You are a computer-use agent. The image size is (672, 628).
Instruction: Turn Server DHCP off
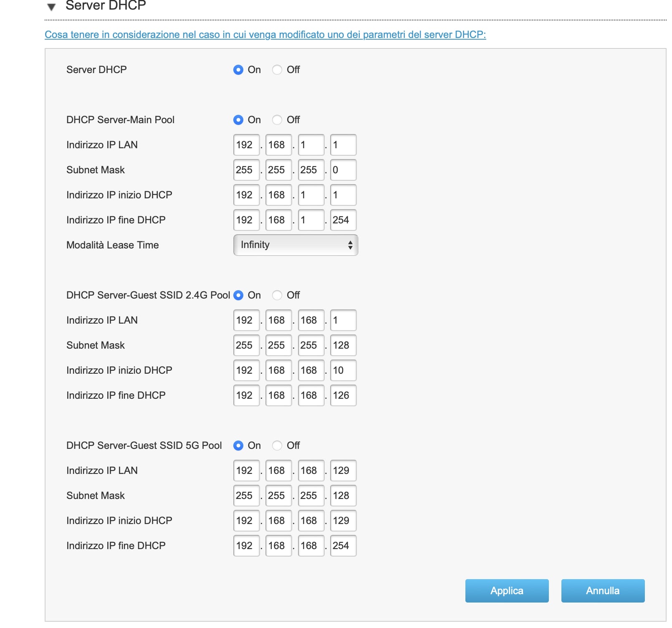click(x=277, y=70)
